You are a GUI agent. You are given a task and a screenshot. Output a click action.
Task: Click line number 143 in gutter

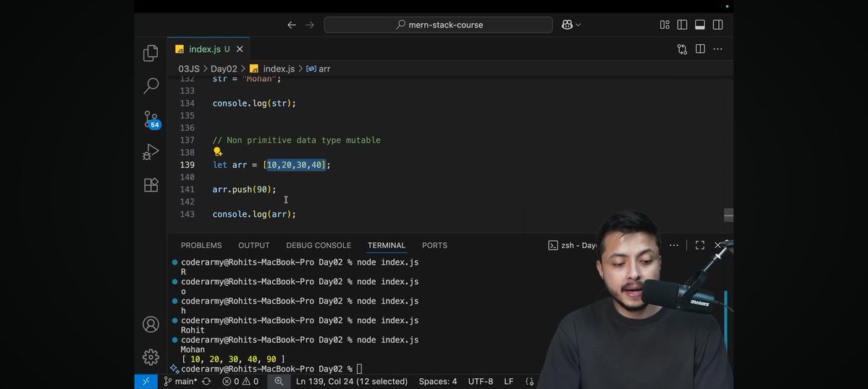(187, 214)
